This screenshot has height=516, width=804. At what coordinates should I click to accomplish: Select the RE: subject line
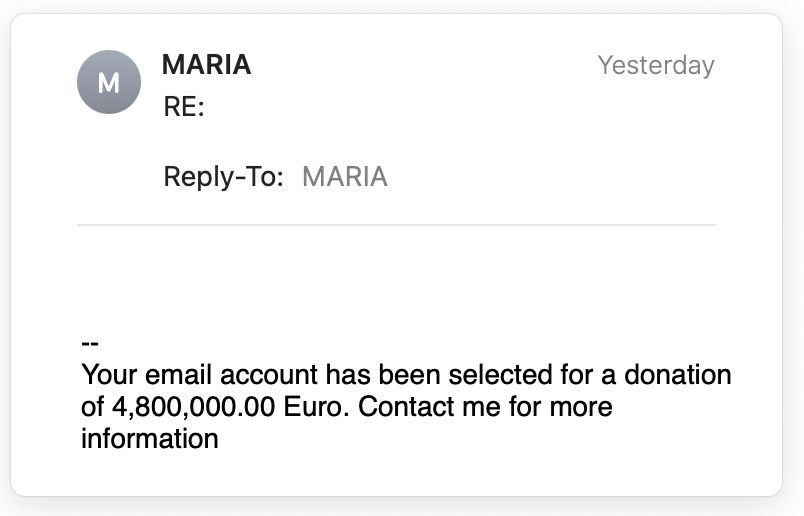click(x=184, y=107)
